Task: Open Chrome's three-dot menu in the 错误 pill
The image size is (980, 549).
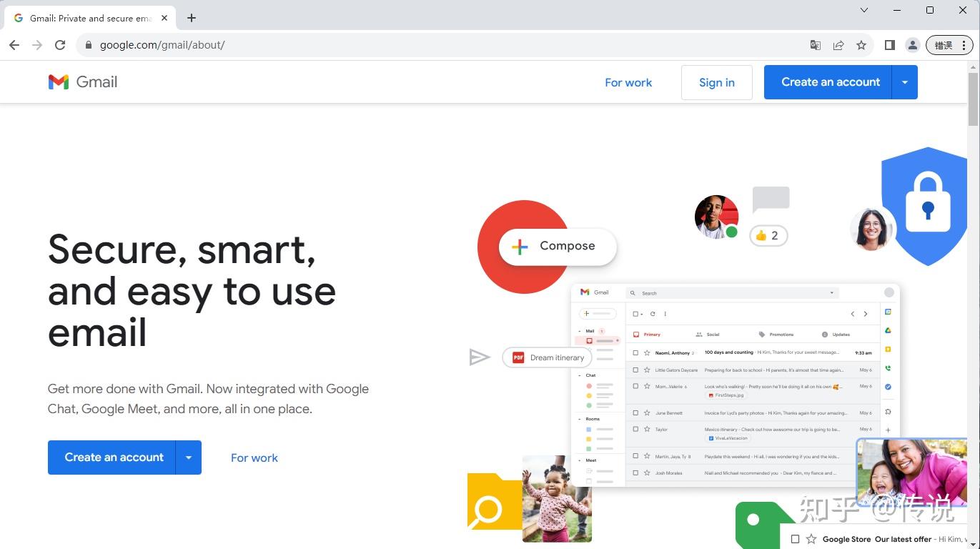Action: pyautogui.click(x=964, y=45)
